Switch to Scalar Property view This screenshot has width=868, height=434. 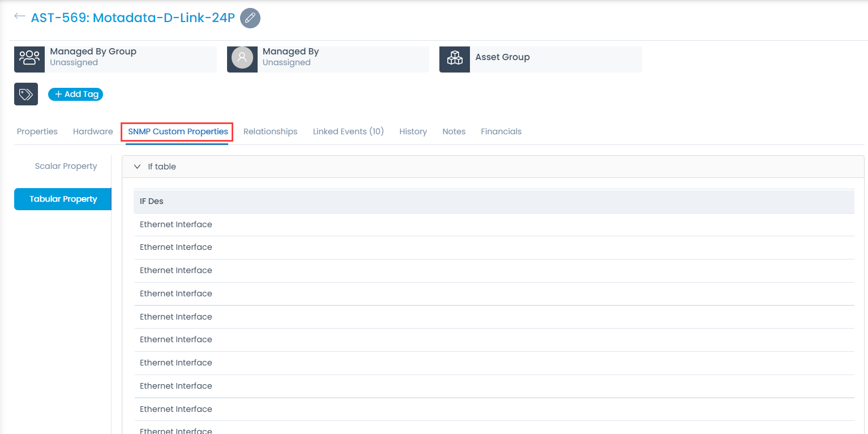pyautogui.click(x=66, y=165)
